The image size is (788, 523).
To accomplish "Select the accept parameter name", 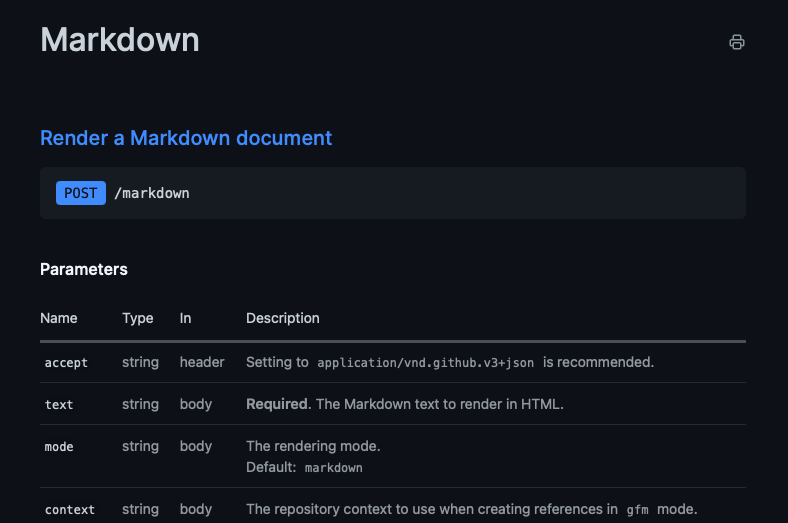I will [66, 363].
